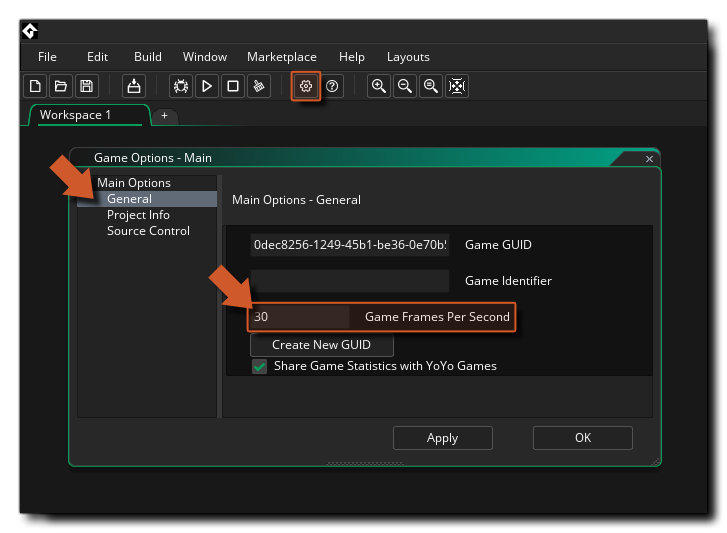The image size is (727, 533).
Task: Start the debugger with the bug icon
Action: [x=181, y=86]
